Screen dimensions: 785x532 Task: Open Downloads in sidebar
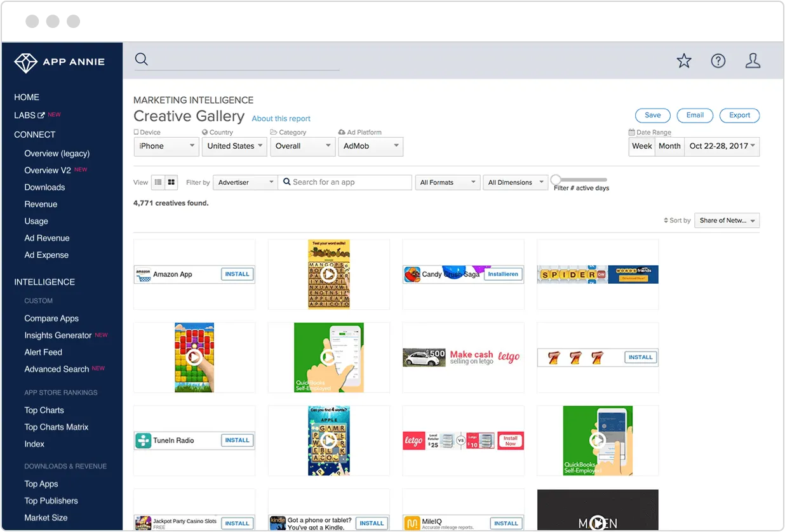click(x=44, y=187)
